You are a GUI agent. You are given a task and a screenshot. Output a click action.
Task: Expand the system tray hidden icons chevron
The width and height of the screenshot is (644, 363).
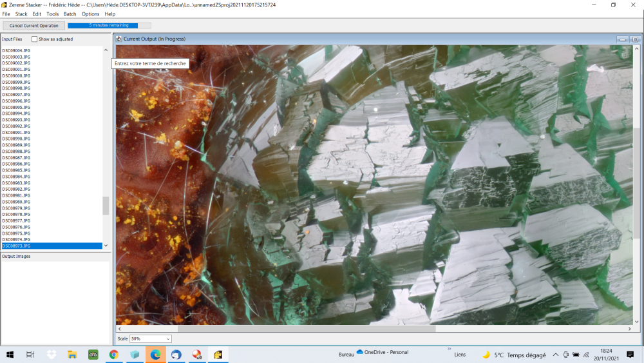point(556,355)
